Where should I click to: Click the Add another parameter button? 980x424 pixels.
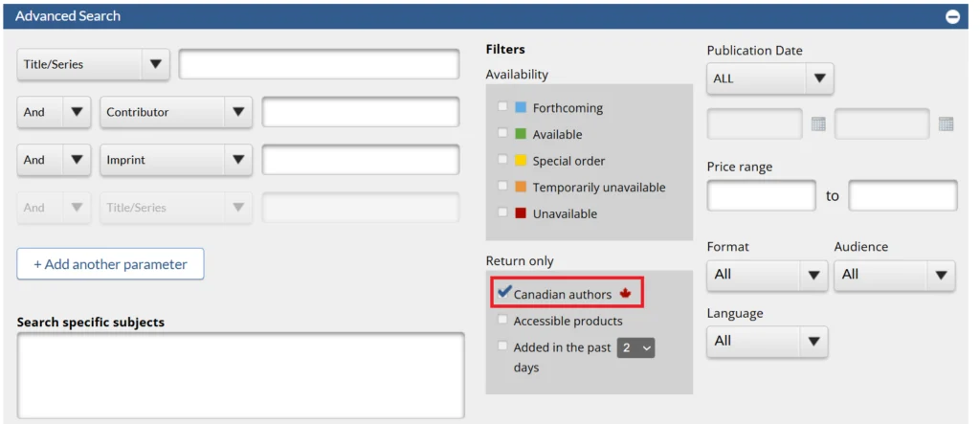click(110, 264)
